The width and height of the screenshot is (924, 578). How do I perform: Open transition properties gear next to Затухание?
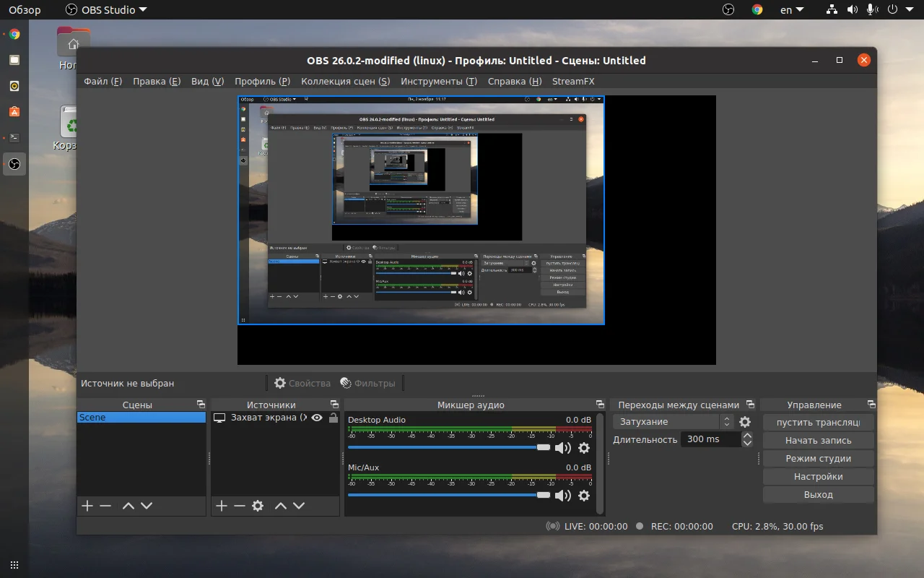(745, 422)
